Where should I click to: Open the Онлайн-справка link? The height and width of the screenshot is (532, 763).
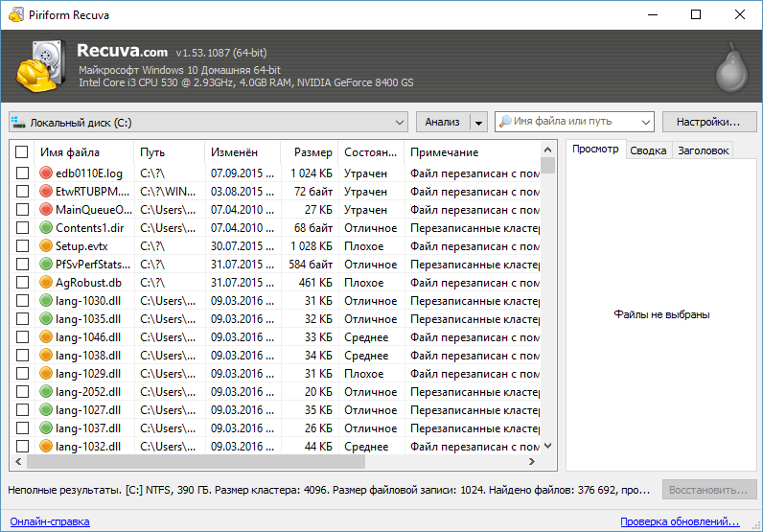coord(50,521)
